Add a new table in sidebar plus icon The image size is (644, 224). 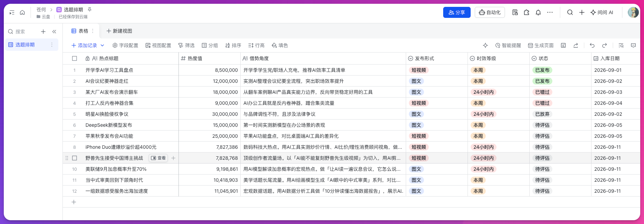(43, 32)
